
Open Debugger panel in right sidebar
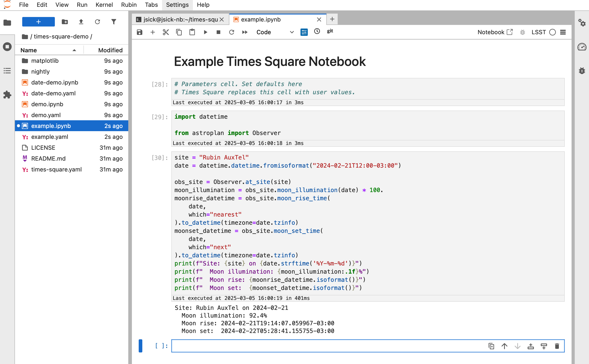(582, 71)
